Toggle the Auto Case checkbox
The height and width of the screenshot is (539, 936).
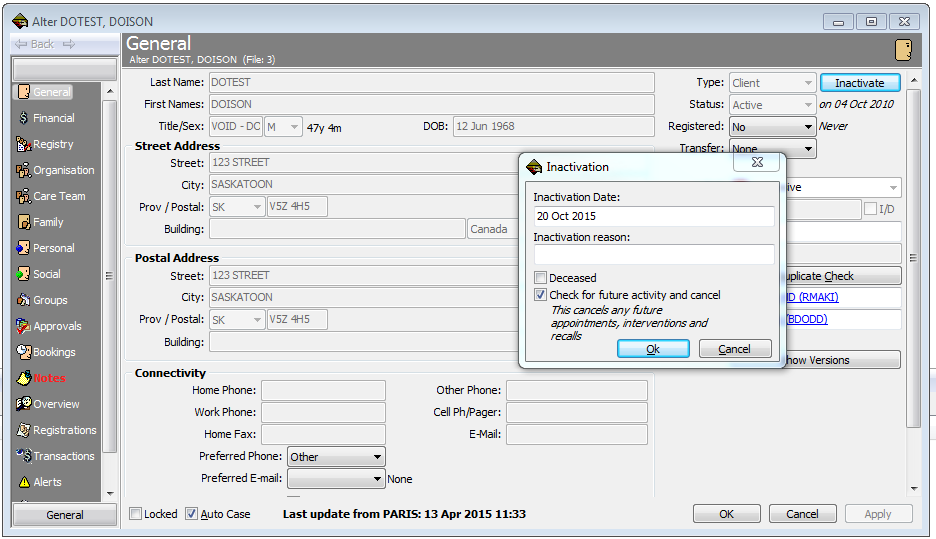coord(191,514)
